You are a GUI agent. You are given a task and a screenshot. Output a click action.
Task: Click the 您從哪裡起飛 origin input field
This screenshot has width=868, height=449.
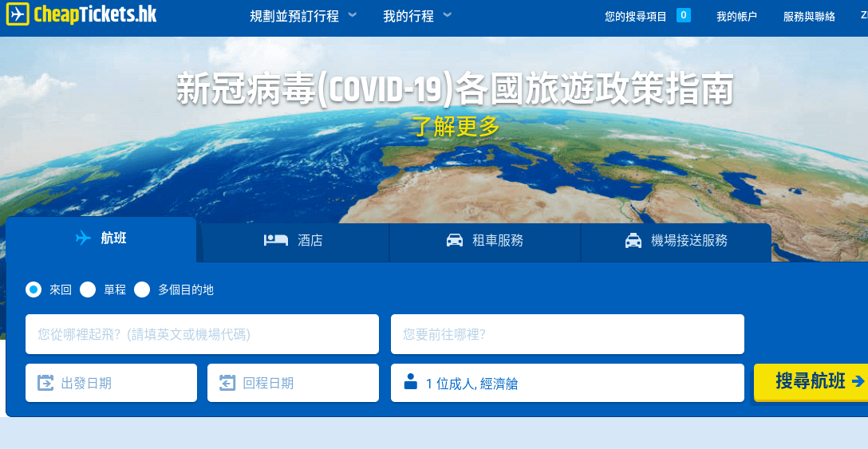coord(202,334)
